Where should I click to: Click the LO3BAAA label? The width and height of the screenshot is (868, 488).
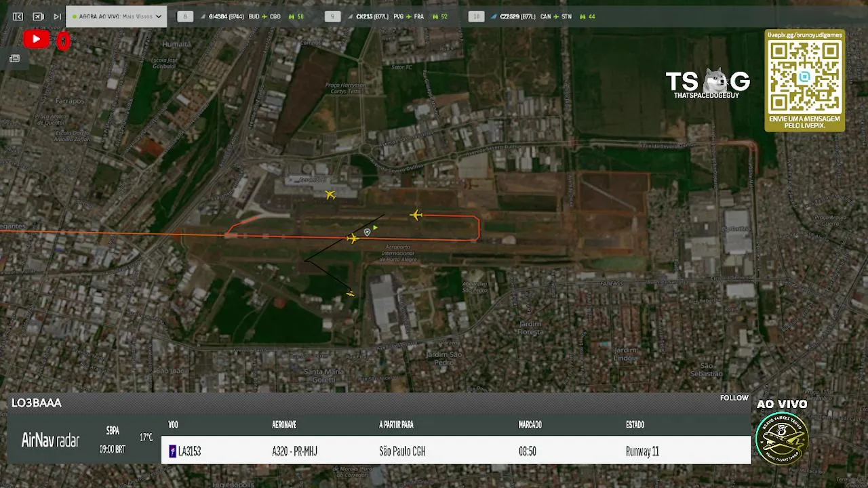[37, 403]
